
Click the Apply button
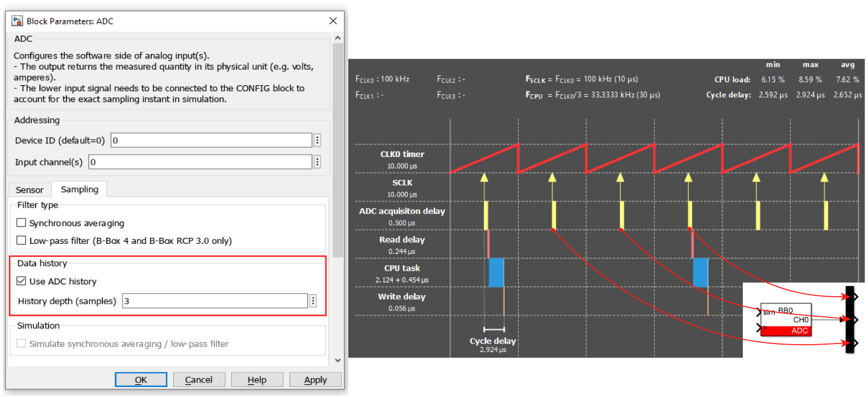315,380
